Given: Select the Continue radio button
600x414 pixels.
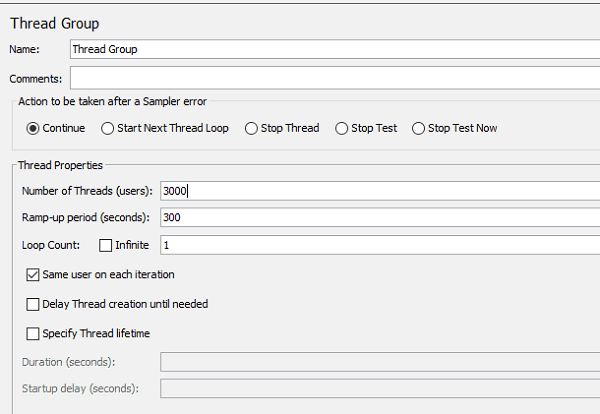Looking at the screenshot, I should pyautogui.click(x=33, y=128).
